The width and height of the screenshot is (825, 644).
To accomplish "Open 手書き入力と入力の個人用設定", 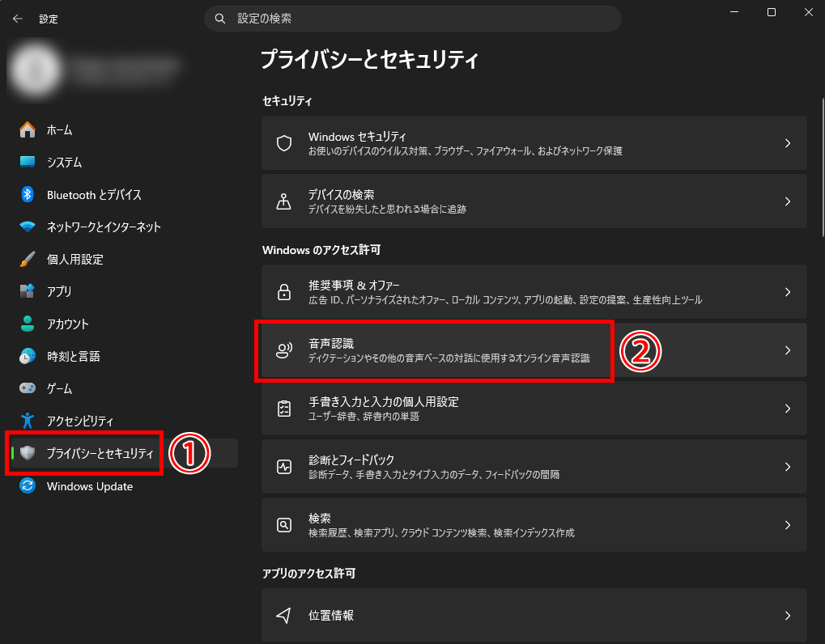I will [x=534, y=409].
